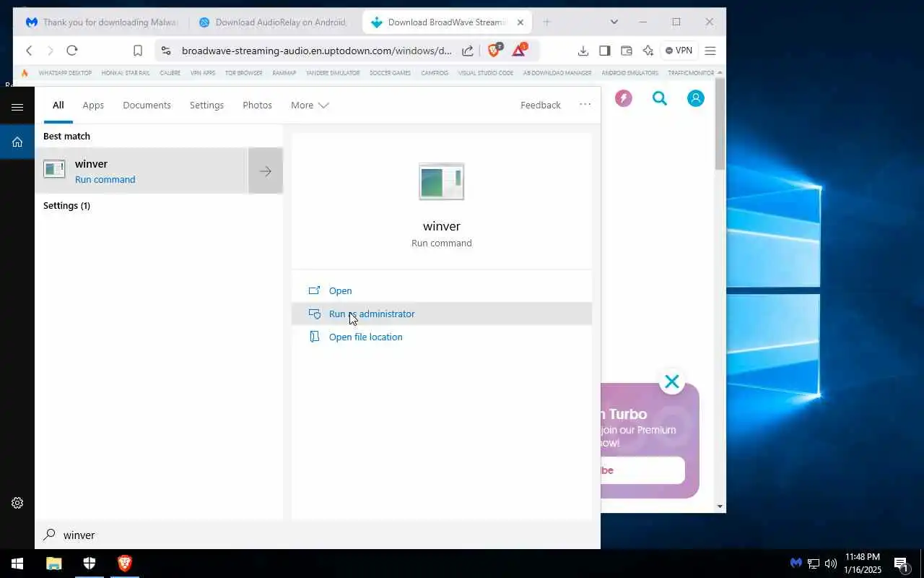Open Tor Browser bookmark
The image size is (924, 578).
[x=243, y=73]
